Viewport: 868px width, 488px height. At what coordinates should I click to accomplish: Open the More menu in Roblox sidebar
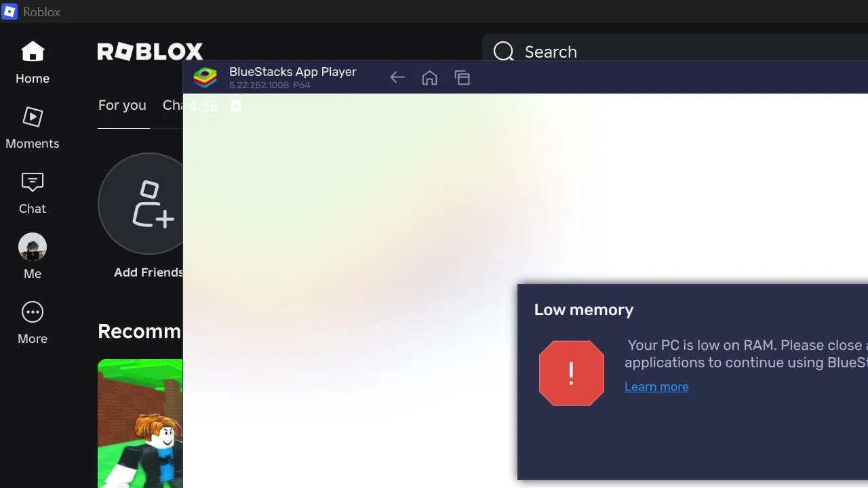(33, 323)
